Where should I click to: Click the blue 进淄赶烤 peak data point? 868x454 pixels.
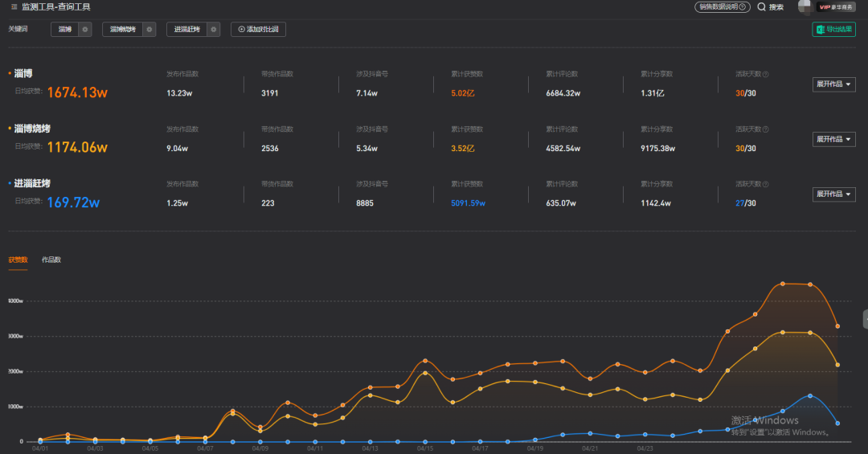810,396
